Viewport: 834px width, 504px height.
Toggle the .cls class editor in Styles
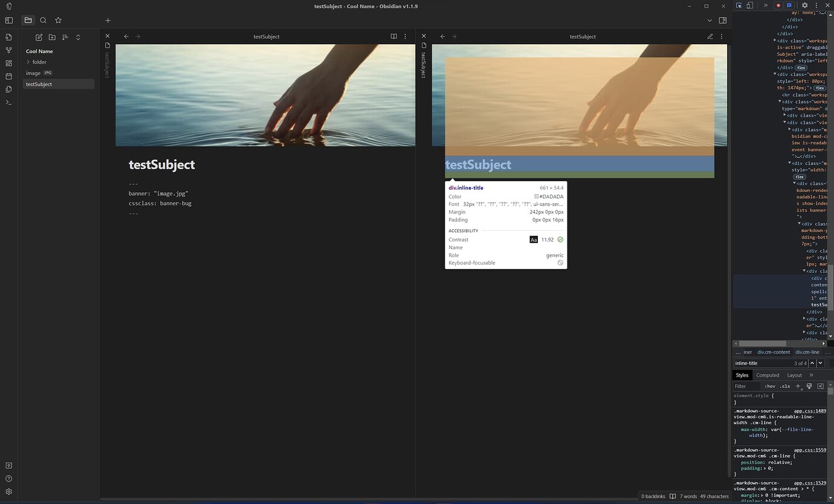[x=785, y=386]
